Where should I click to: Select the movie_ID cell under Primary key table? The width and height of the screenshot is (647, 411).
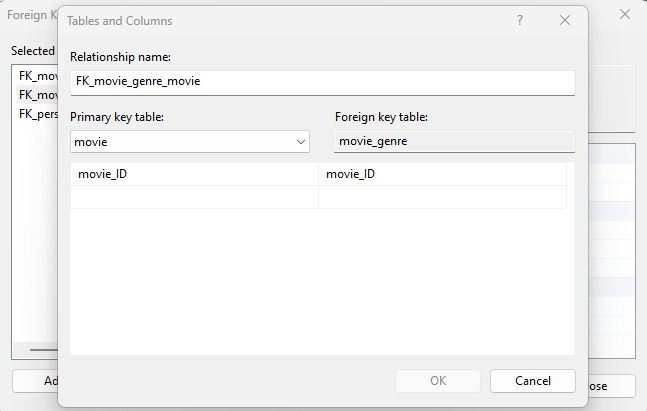[x=194, y=174]
